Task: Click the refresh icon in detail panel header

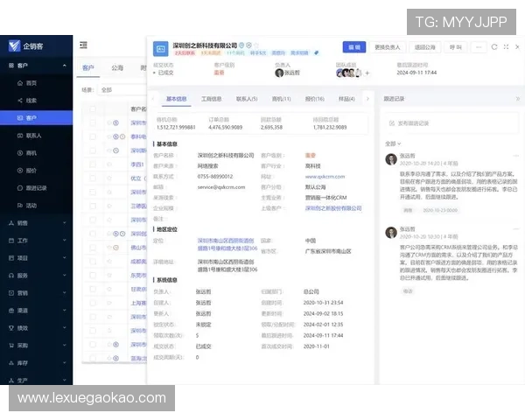Action: [494, 47]
